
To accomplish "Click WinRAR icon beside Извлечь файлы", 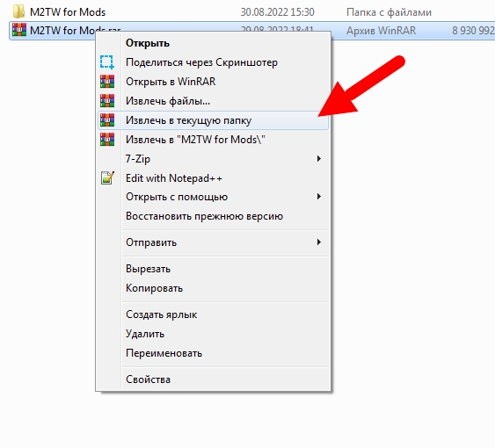I will [107, 101].
